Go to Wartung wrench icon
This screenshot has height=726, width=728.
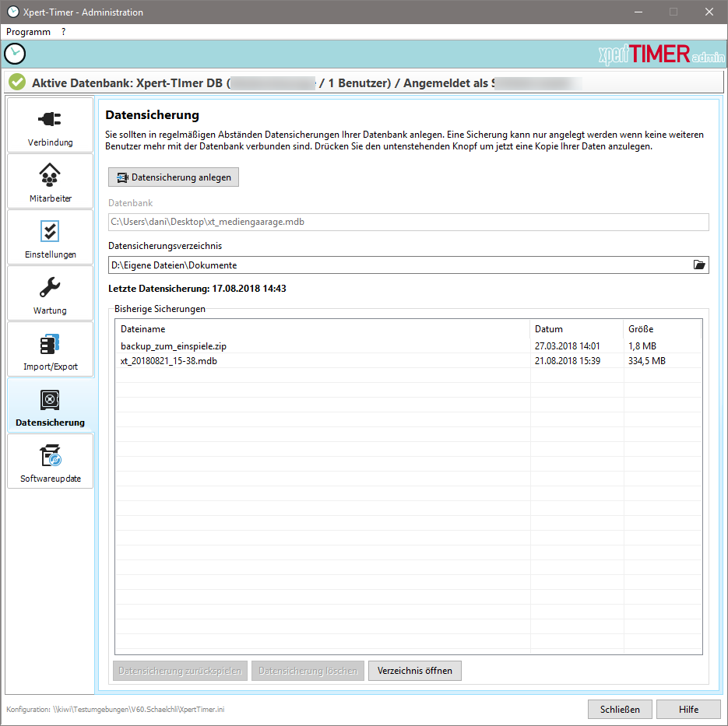pyautogui.click(x=50, y=288)
